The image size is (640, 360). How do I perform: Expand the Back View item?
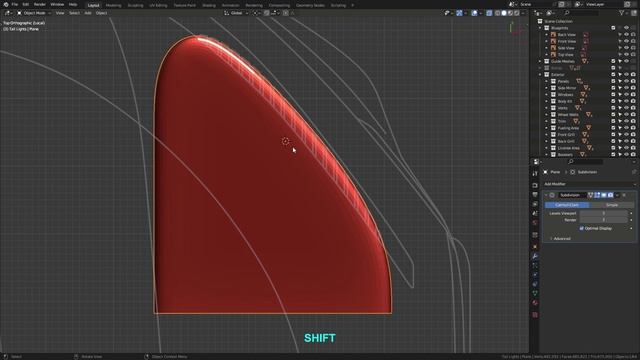[547, 35]
